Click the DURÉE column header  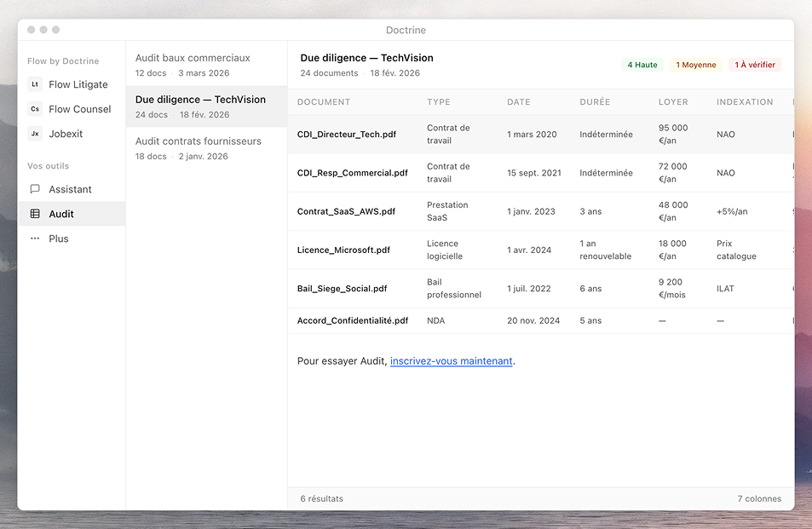595,102
